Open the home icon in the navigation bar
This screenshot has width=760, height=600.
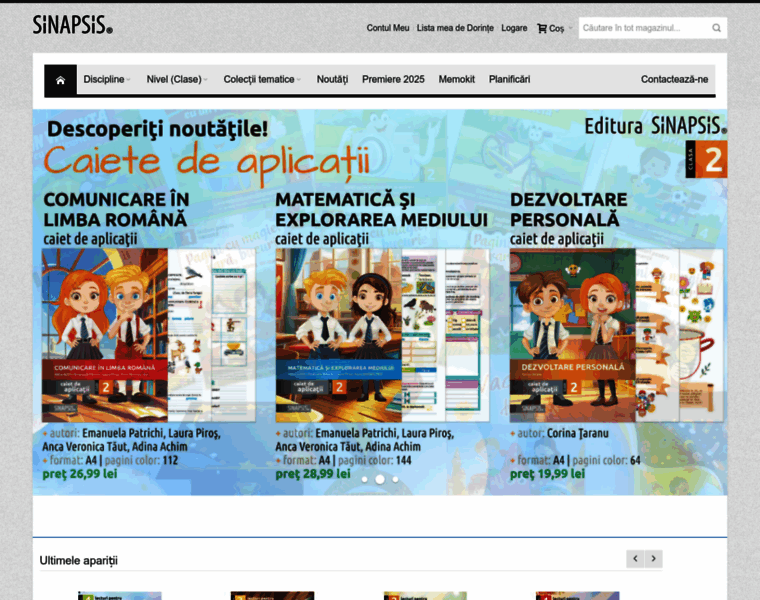point(61,80)
